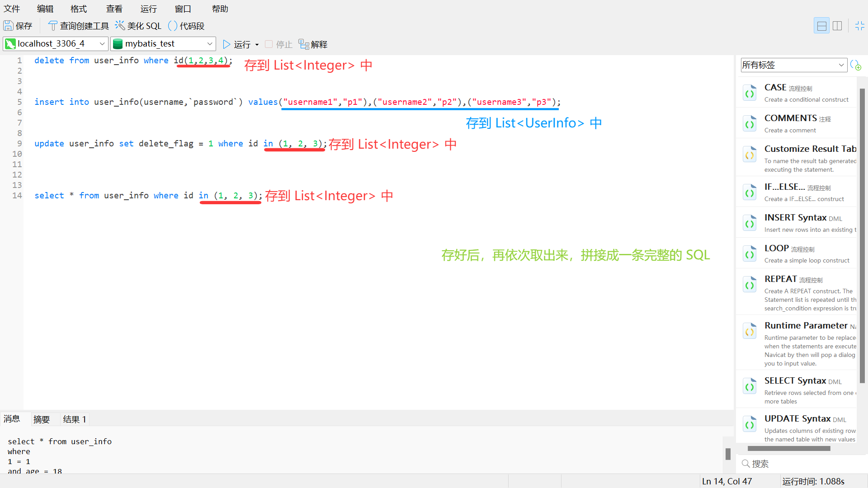868x488 pixels.
Task: Open the 帮助 menu
Action: coord(220,9)
